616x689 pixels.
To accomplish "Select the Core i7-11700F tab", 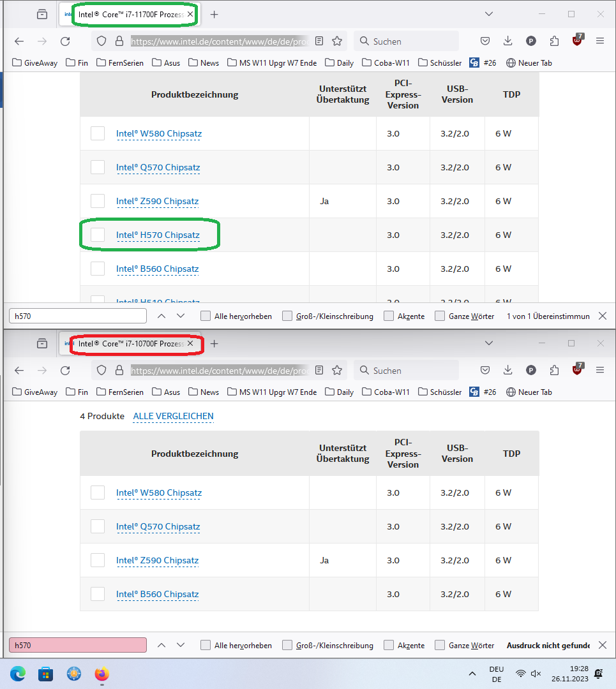I will 130,15.
